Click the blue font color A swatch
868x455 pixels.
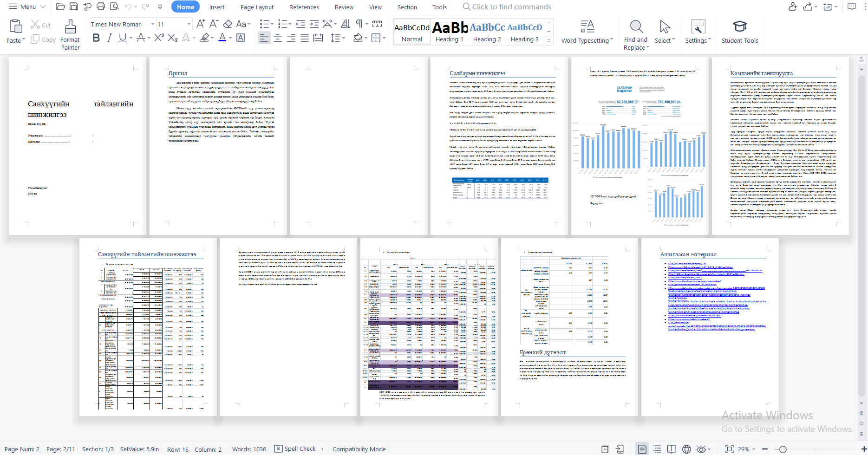pos(222,38)
